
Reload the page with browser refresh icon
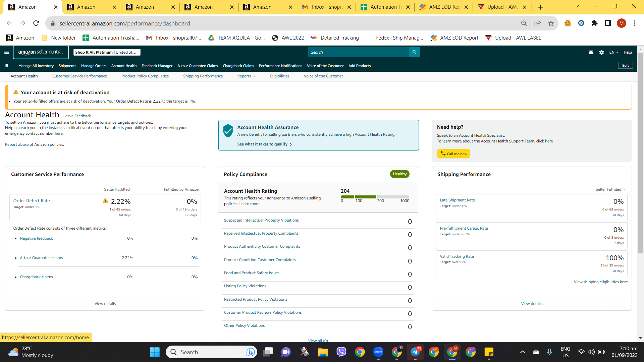pyautogui.click(x=36, y=23)
